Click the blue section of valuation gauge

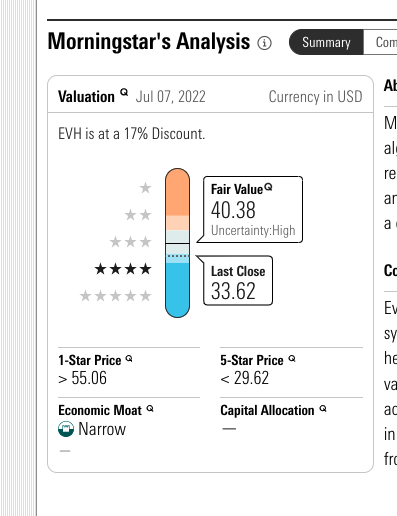click(177, 290)
